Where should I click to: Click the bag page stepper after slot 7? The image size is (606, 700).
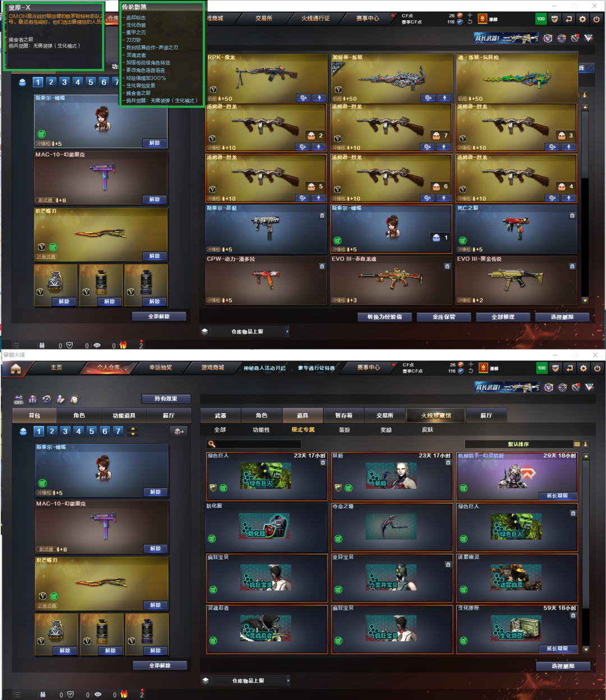tap(133, 431)
